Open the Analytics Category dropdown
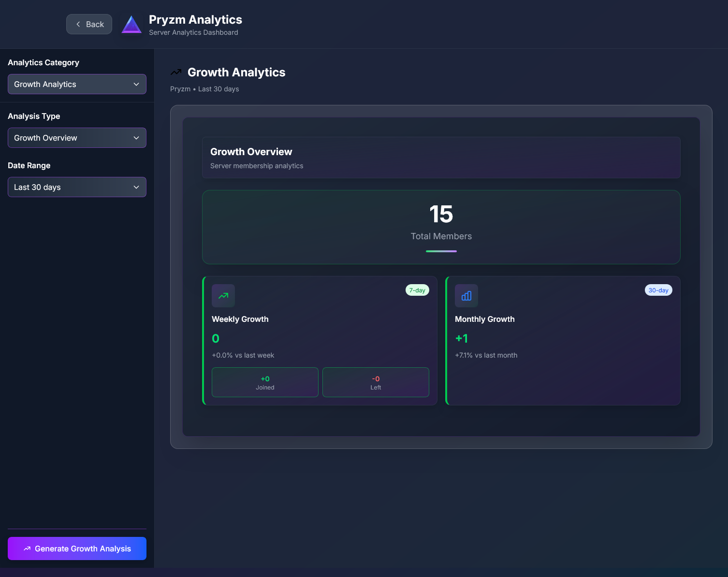The height and width of the screenshot is (577, 728). coord(77,84)
